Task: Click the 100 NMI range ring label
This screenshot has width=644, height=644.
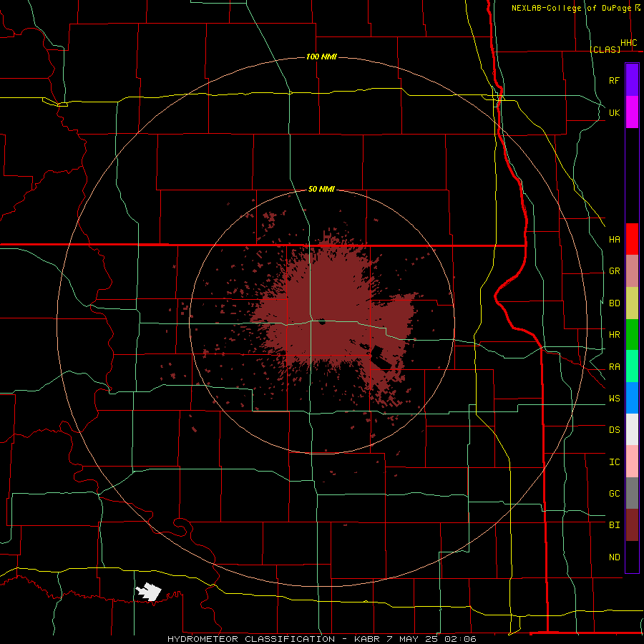Action: [321, 57]
